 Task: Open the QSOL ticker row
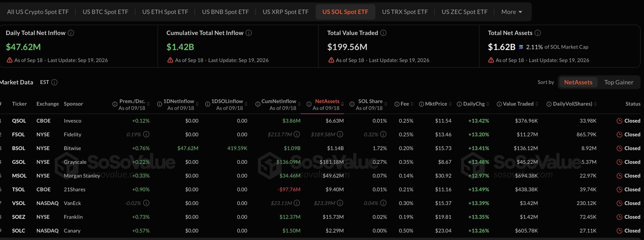click(19, 121)
